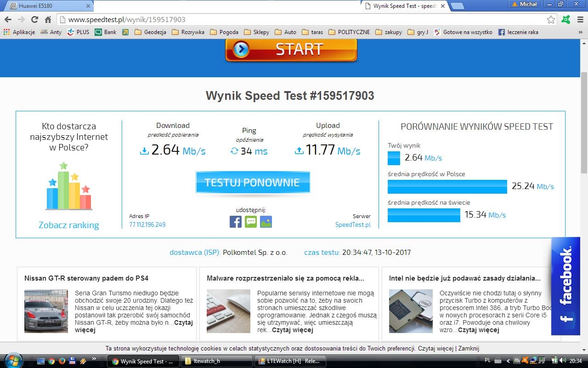588x368 pixels.
Task: Click the TESTUJ PONOWNIE button
Action: pos(252,183)
